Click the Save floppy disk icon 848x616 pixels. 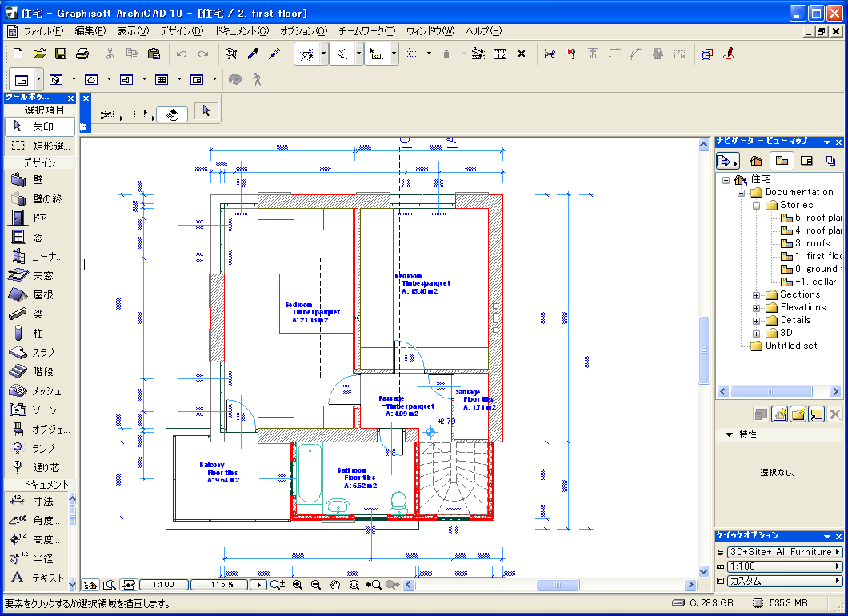[x=61, y=54]
